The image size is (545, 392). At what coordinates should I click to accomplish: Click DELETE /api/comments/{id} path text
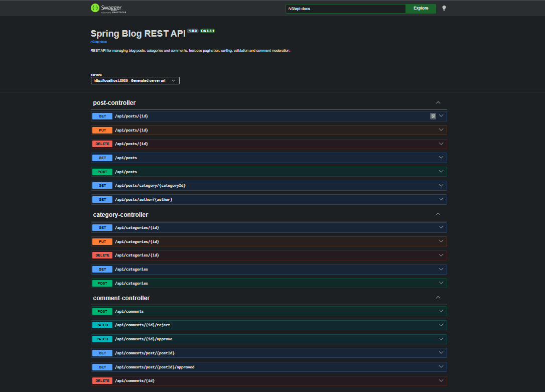135,381
